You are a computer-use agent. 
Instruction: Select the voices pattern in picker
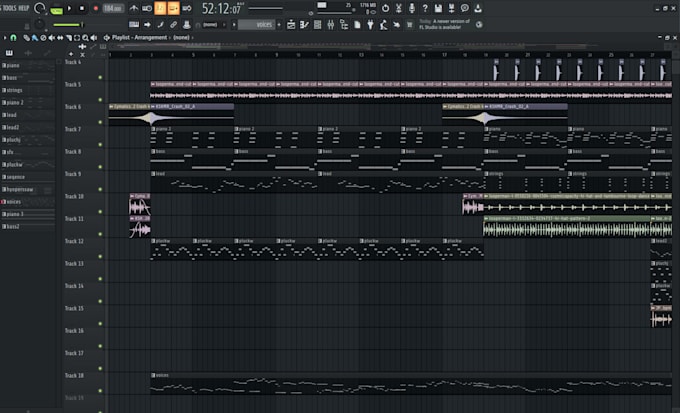[x=28, y=202]
